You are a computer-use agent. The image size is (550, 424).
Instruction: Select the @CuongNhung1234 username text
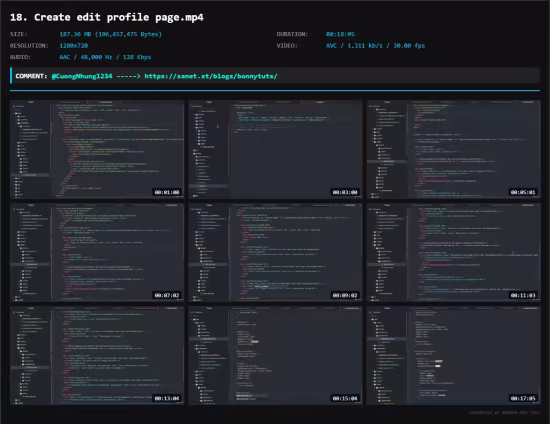point(82,76)
